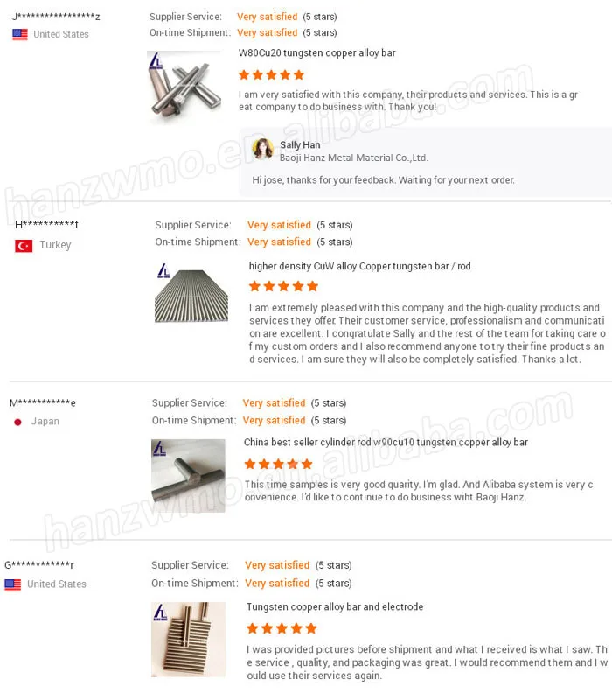Click the star rating under higher density CuW alloy
This screenshot has width=612, height=700.
(x=283, y=286)
